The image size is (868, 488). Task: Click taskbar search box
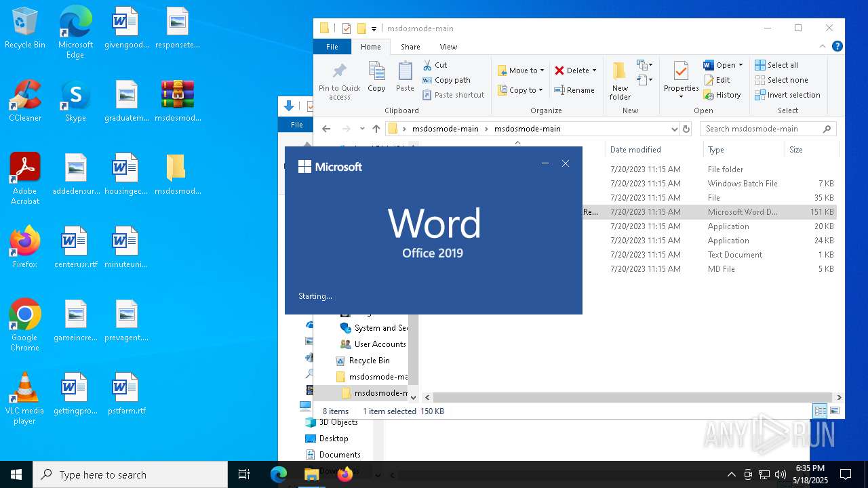[130, 474]
